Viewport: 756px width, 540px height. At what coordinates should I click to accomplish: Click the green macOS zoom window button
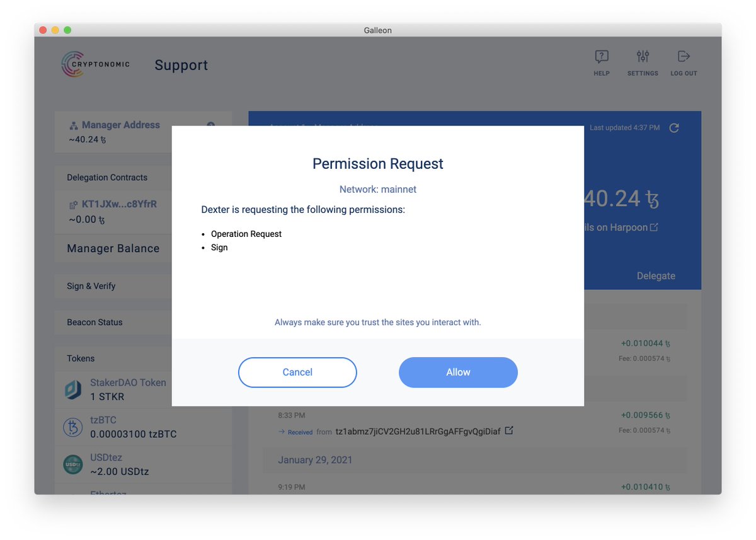[x=67, y=30]
